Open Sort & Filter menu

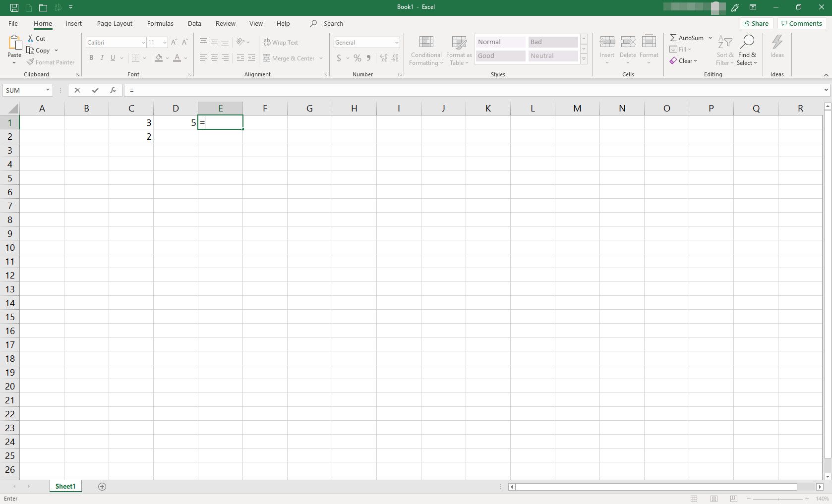[x=725, y=51]
